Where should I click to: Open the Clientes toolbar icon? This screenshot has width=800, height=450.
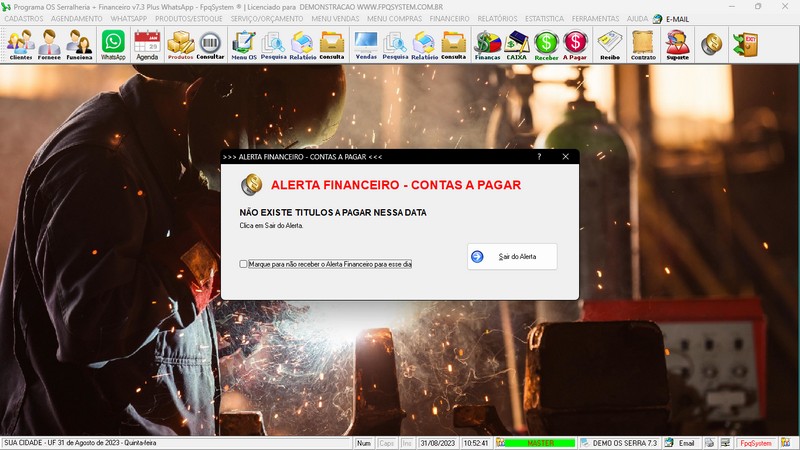pyautogui.click(x=21, y=44)
